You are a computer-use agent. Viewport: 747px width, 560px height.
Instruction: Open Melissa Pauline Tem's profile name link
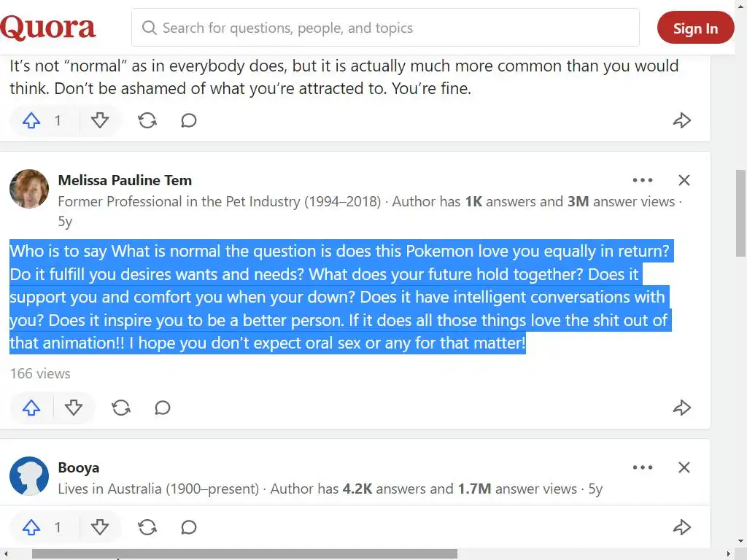click(x=125, y=180)
